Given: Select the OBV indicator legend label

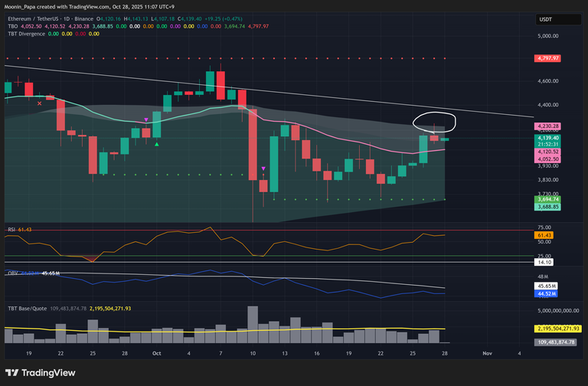Looking at the screenshot, I should pos(11,273).
